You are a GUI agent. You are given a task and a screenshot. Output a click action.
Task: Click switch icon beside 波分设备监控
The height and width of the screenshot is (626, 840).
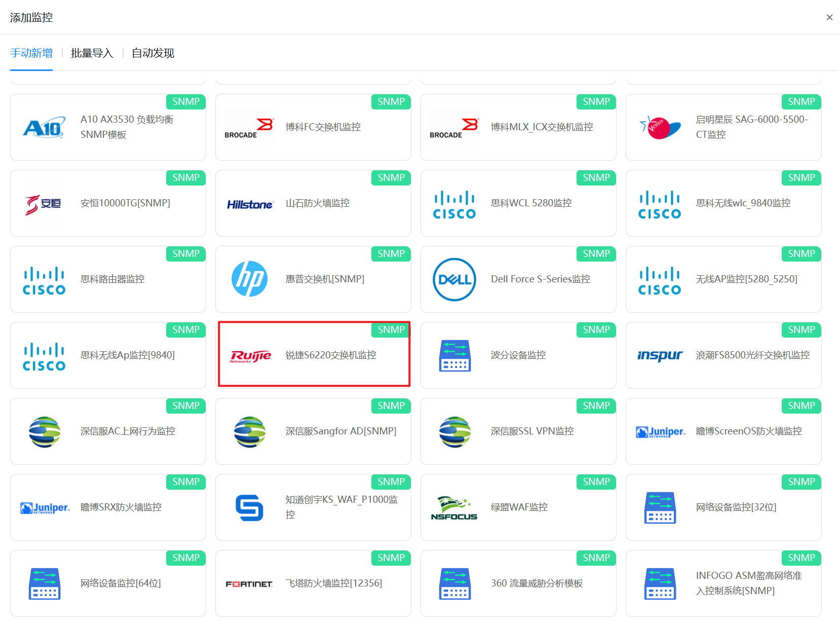[455, 355]
